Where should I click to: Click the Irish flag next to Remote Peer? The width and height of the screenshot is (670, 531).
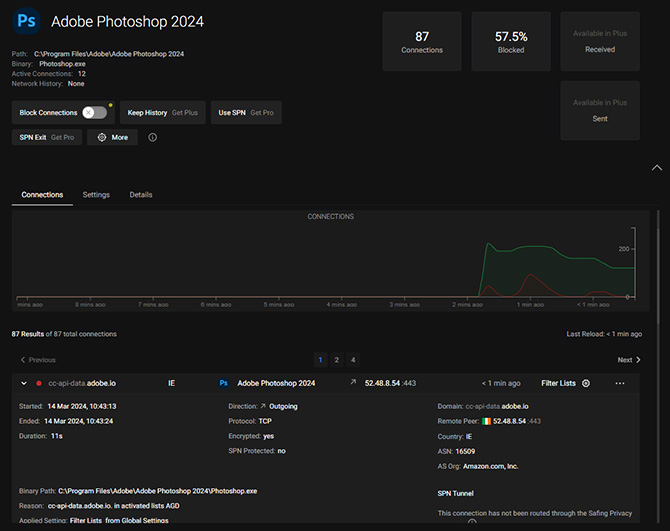pos(486,421)
